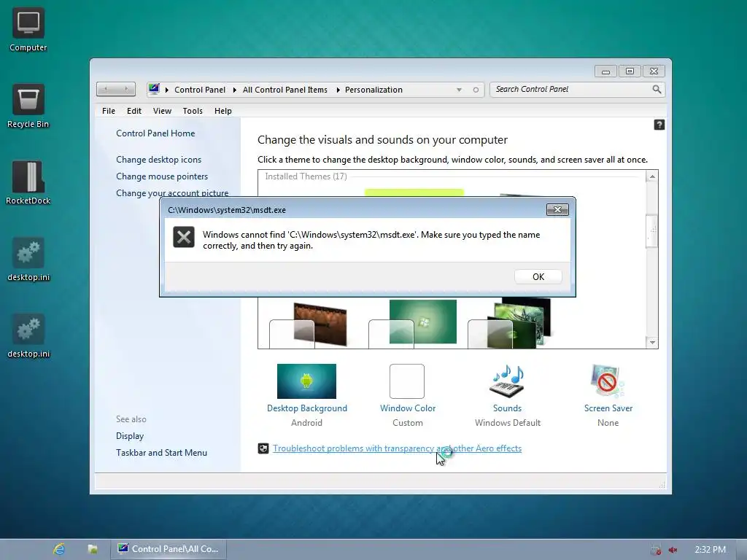Click the themes list scrollbar thumb
This screenshot has height=560, width=747.
coord(652,231)
